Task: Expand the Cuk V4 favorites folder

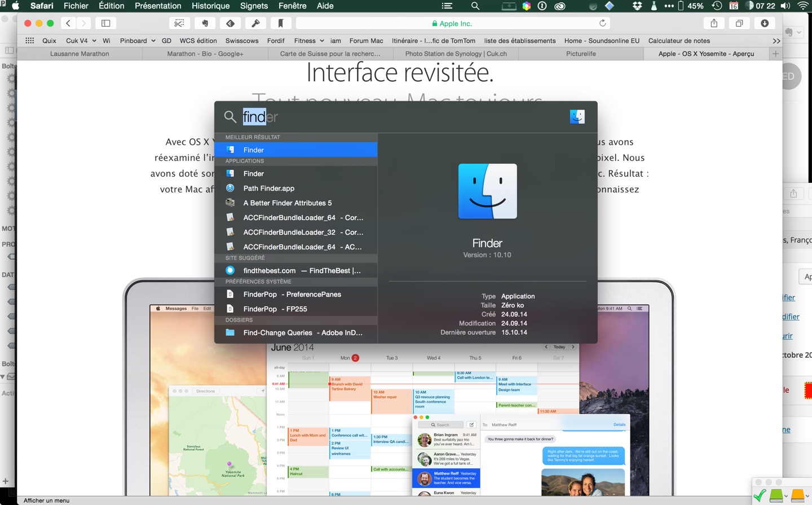Action: 81,41
